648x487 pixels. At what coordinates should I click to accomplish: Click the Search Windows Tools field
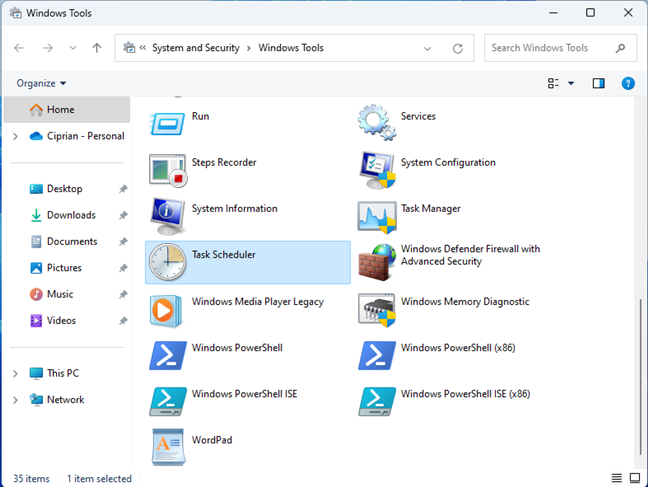pos(560,48)
